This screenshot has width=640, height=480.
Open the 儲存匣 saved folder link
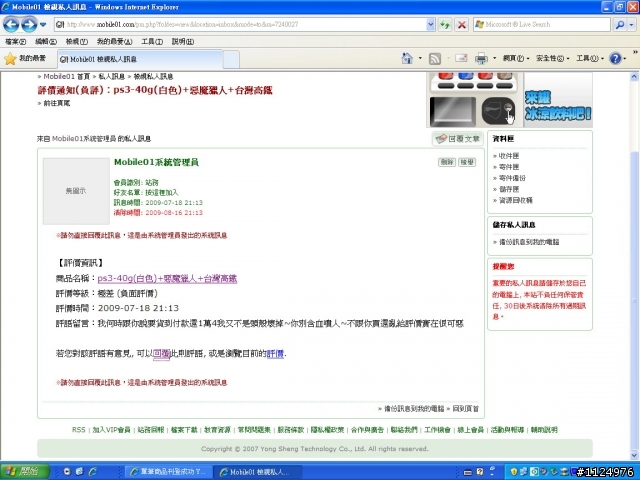(x=509, y=189)
